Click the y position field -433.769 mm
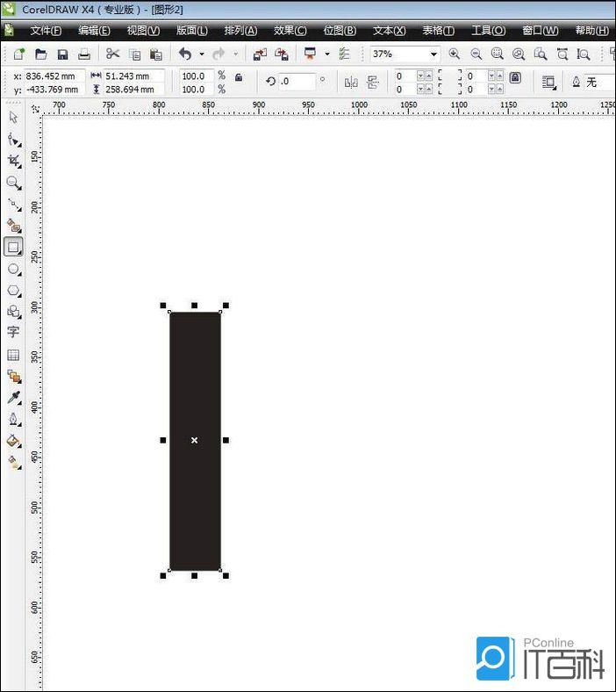Screen dimensions: 616x692 tap(54, 90)
